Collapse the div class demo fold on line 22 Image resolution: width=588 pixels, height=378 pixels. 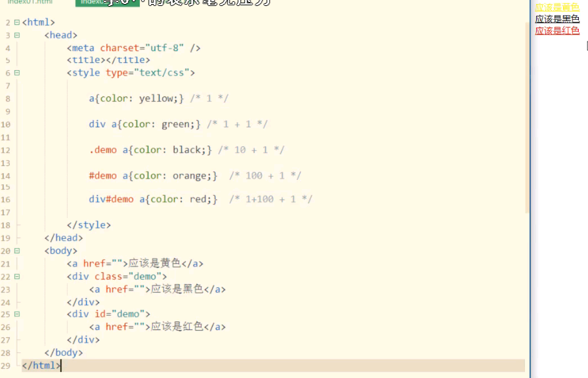pyautogui.click(x=17, y=276)
